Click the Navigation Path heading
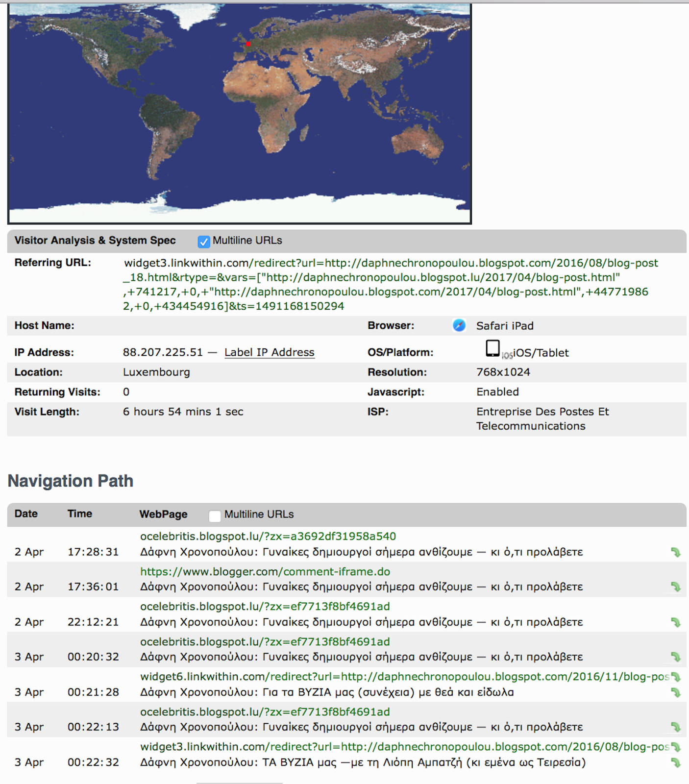Screen dimensions: 689x784 point(71,481)
